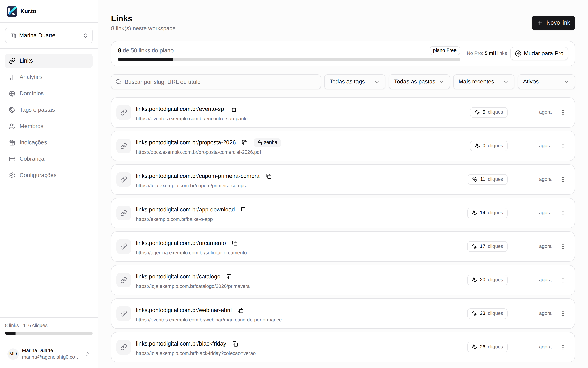Click the Novo link button
588x368 pixels.
coord(553,23)
